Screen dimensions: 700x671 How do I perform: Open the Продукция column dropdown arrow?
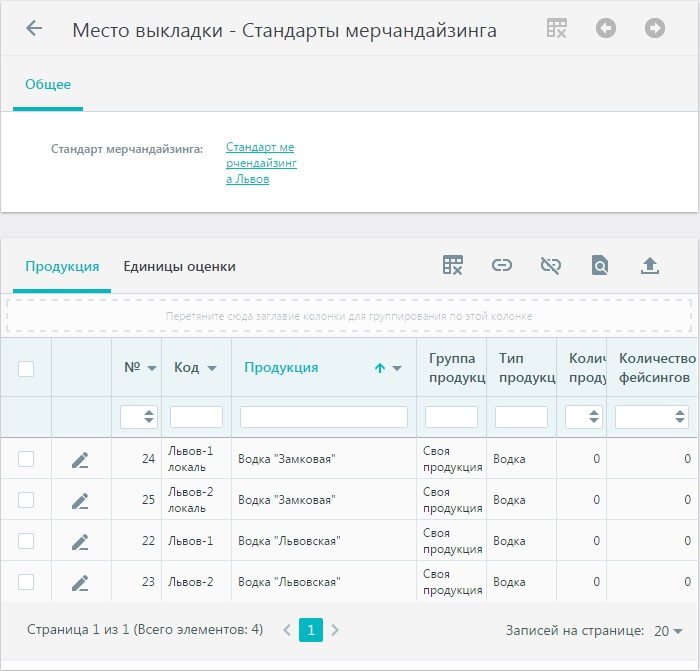tap(397, 368)
